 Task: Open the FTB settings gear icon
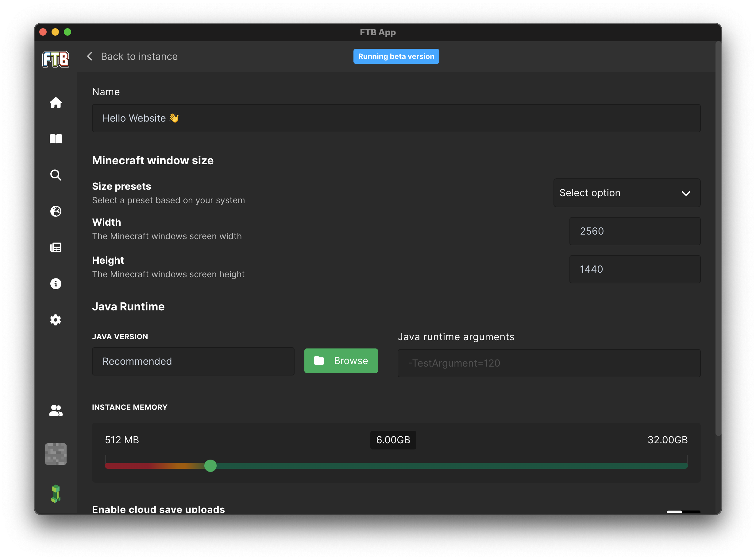56,320
